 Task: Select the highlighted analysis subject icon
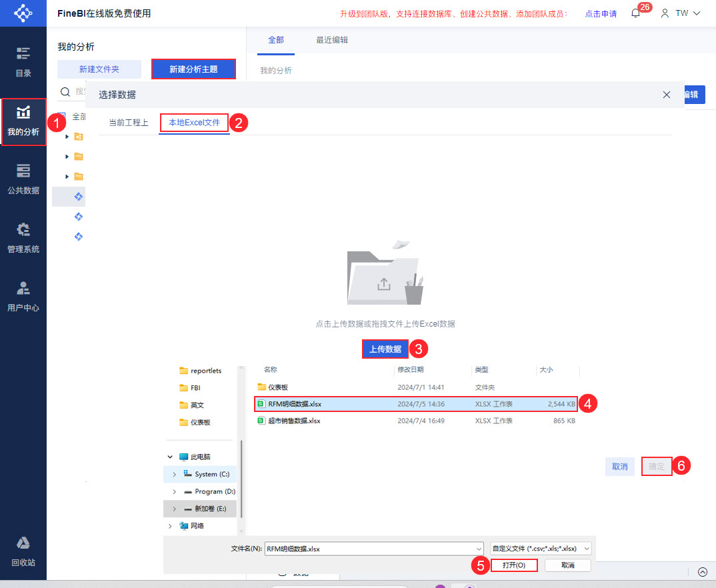tap(79, 197)
